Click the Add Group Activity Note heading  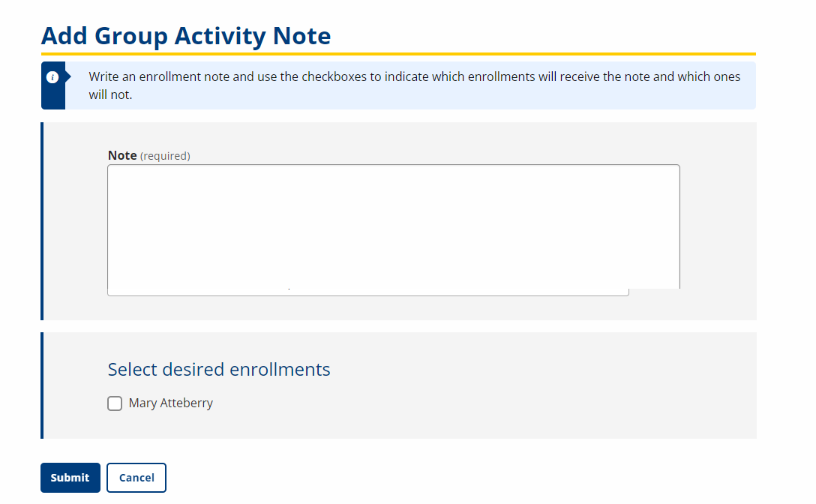pyautogui.click(x=186, y=36)
